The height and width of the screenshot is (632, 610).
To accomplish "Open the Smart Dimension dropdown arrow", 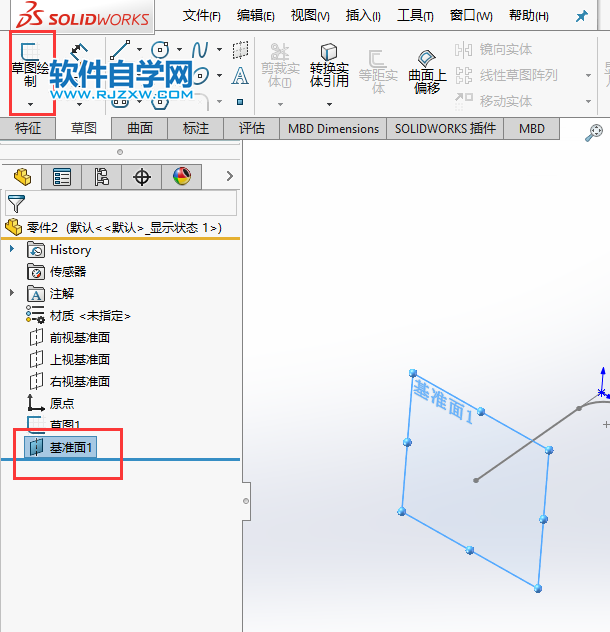I will [x=79, y=104].
